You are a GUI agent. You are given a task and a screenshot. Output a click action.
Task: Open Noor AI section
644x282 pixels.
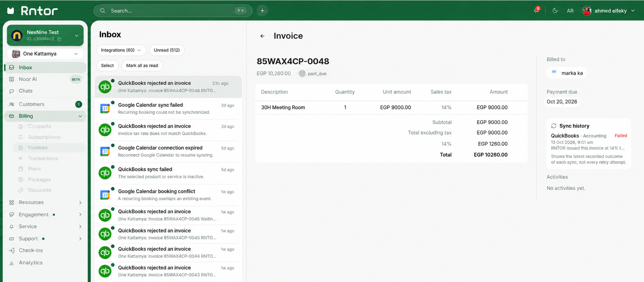coord(45,79)
